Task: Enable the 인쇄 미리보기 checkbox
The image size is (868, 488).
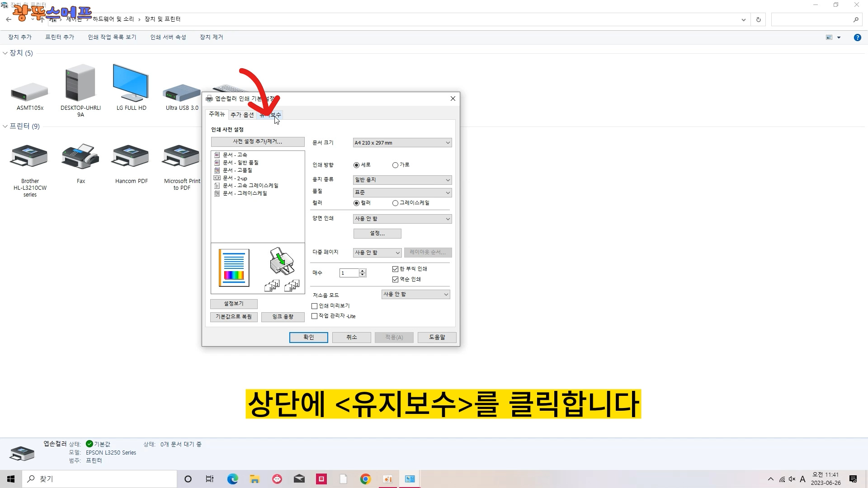Action: pyautogui.click(x=315, y=306)
